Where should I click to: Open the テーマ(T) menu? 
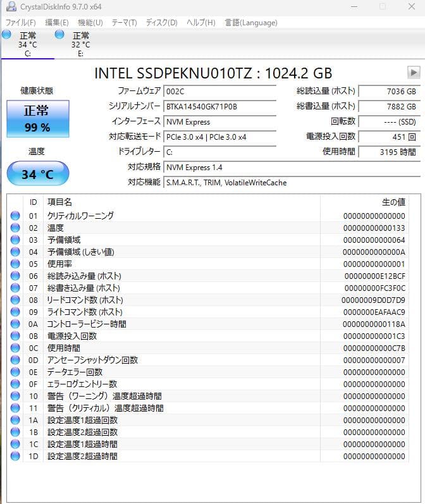(124, 23)
